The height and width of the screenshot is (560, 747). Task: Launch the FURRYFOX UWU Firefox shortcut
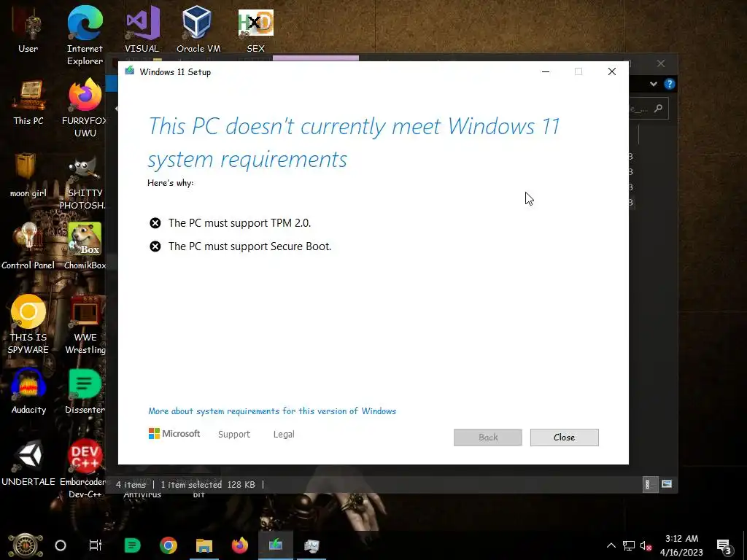tap(85, 109)
